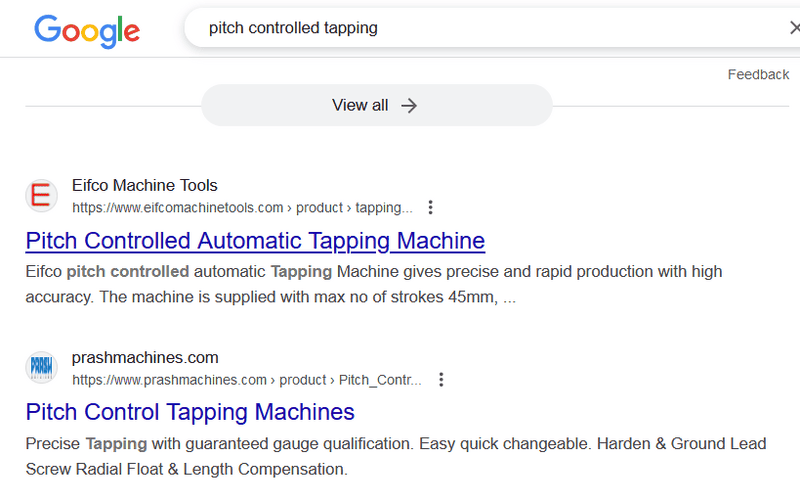Open three-dot menu for Eifco result
Viewport: 800px width, 502px height.
[431, 207]
